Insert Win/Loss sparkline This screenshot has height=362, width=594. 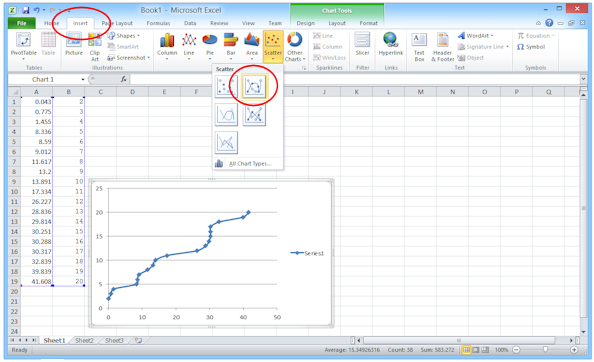[x=330, y=58]
